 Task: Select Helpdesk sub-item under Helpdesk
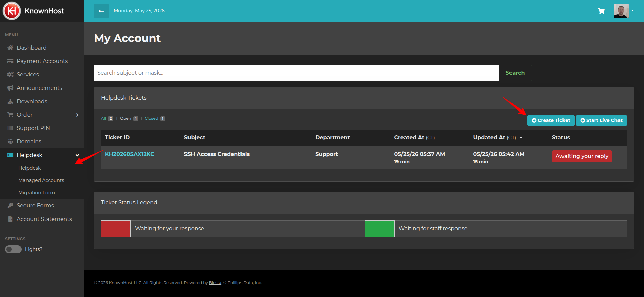click(30, 168)
